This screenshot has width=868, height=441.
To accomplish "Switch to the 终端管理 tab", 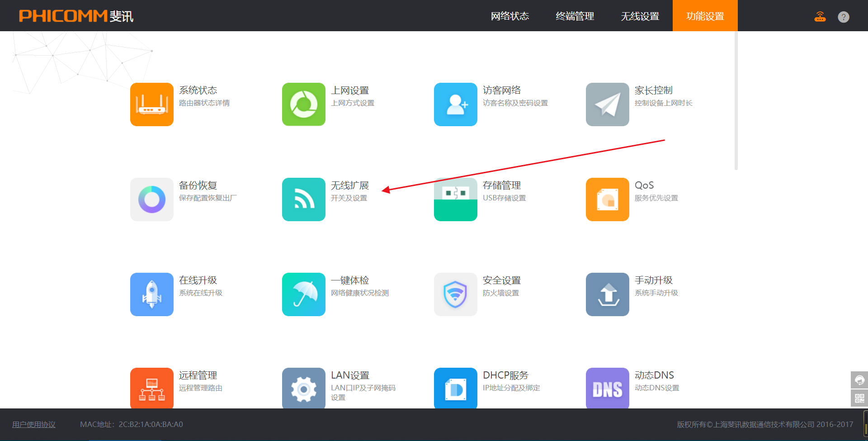I will click(x=575, y=16).
